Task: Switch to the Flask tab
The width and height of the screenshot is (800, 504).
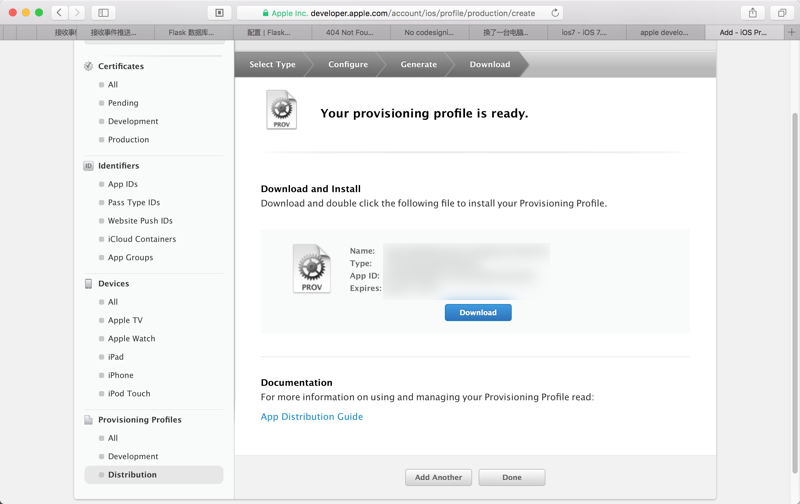Action: coord(190,32)
